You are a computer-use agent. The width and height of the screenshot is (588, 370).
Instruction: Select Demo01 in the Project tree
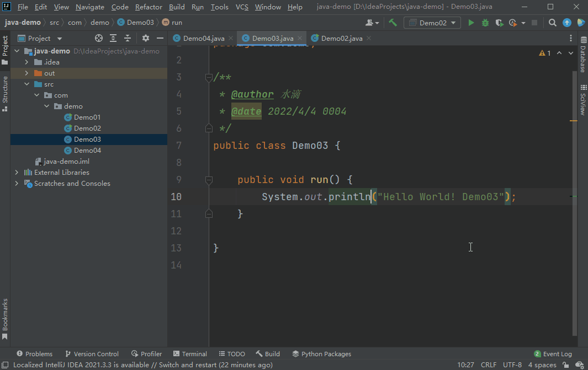[87, 117]
